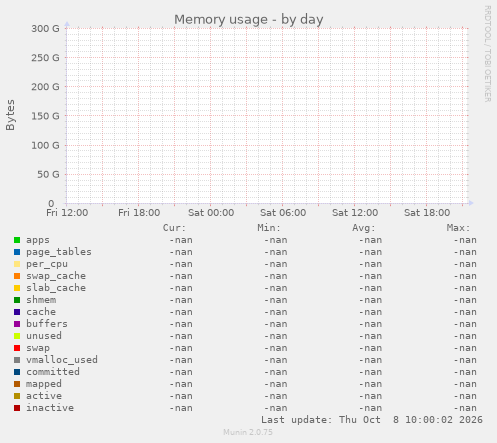Click the '250 G' y-axis value

pyautogui.click(x=45, y=58)
